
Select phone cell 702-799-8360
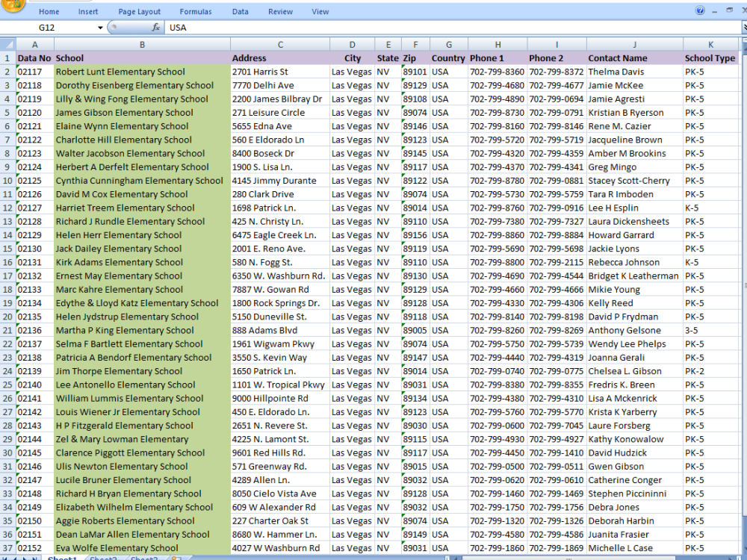(498, 72)
